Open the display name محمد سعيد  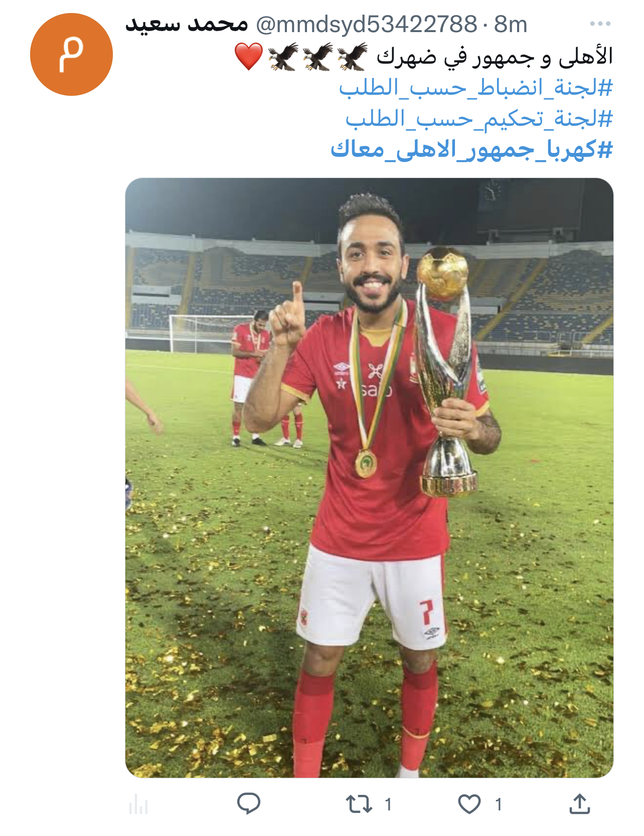(187, 24)
